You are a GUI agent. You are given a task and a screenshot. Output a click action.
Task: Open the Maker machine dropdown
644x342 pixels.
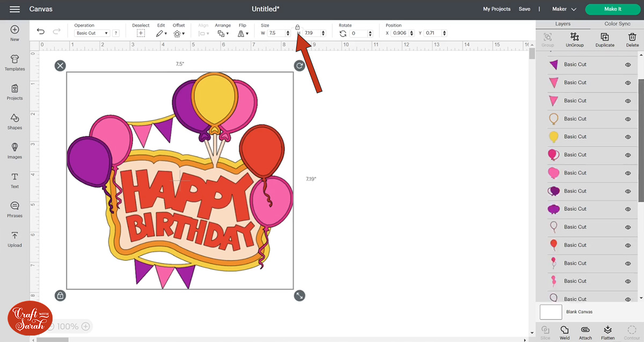pos(563,9)
